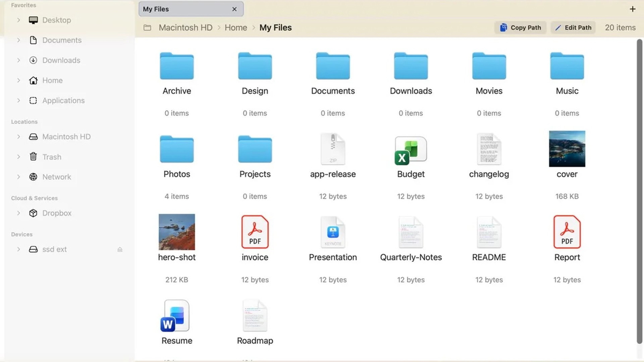Select the Report PDF file
Screen dimensions: 644x362
point(567,232)
